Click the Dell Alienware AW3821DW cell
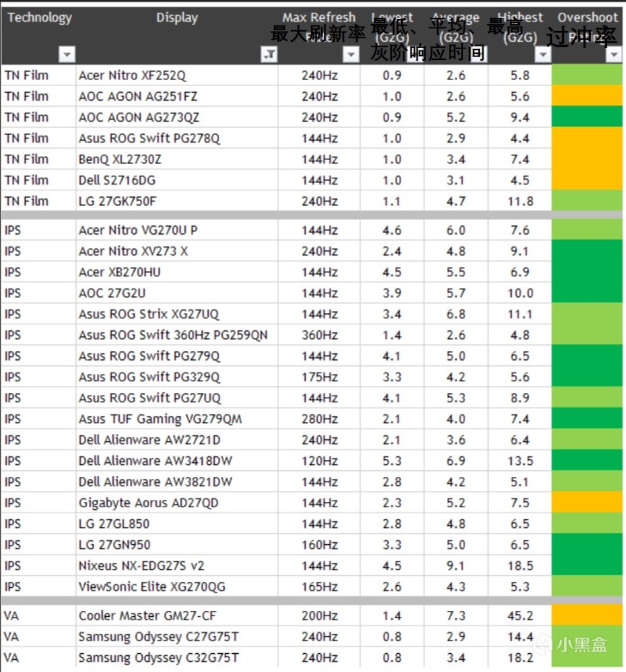 (x=177, y=482)
